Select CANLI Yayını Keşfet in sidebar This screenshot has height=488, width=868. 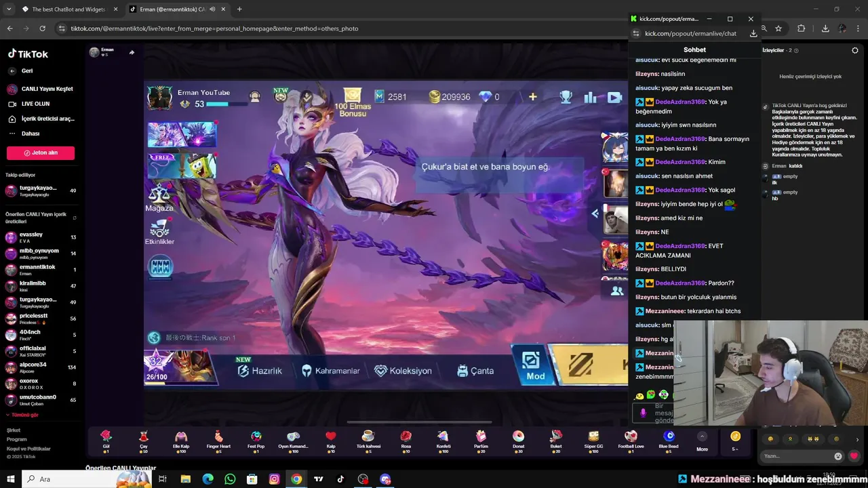tap(41, 89)
